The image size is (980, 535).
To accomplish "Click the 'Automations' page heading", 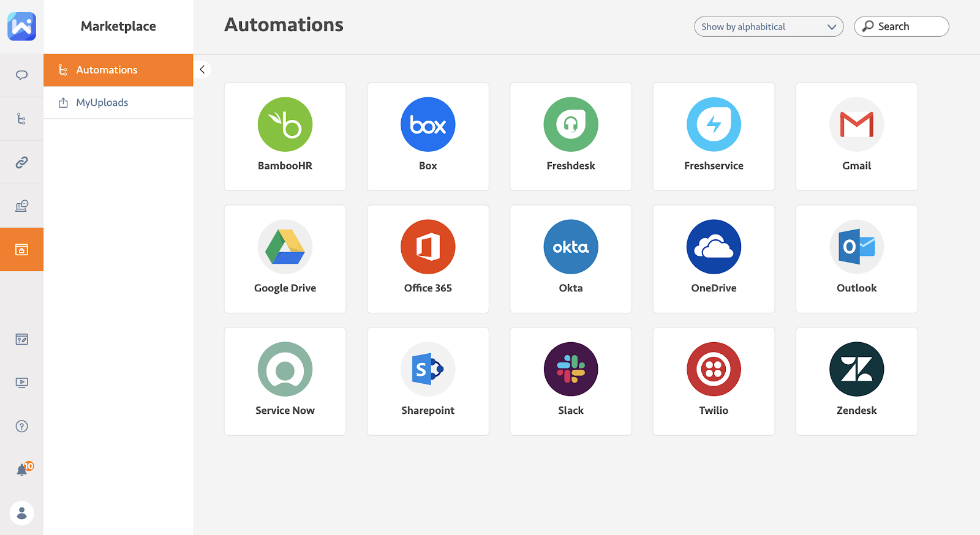I will click(284, 25).
